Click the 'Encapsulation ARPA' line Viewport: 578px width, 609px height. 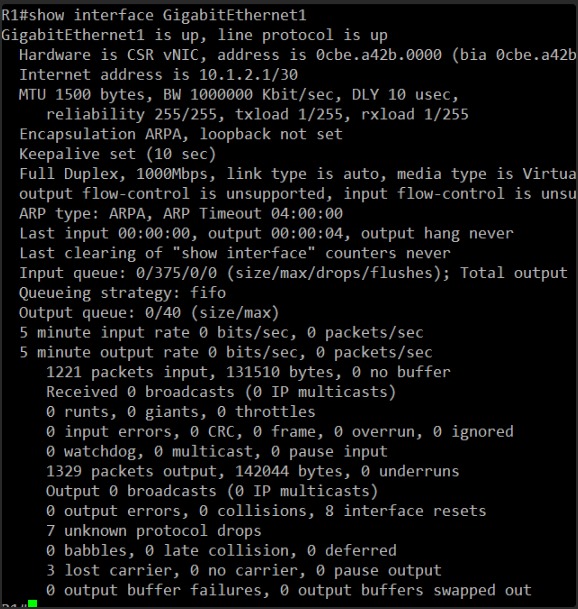[181, 134]
